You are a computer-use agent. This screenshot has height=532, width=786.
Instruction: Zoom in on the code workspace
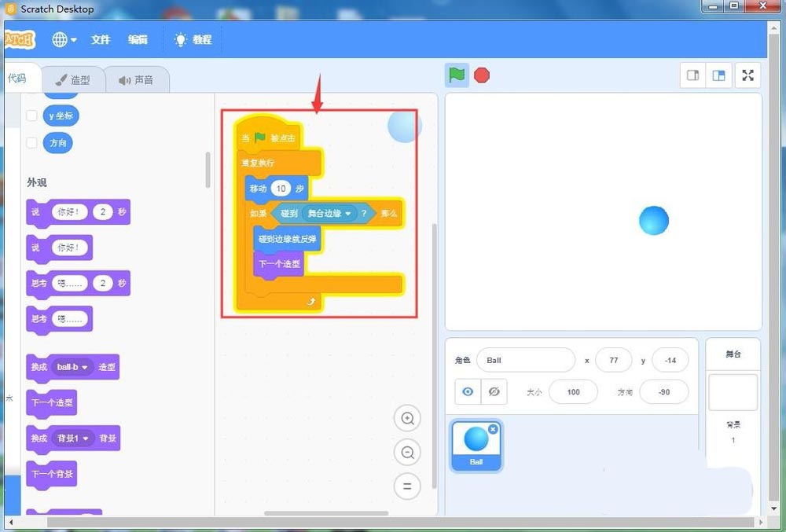pos(407,419)
